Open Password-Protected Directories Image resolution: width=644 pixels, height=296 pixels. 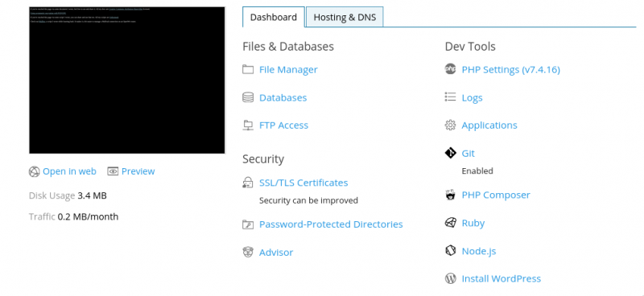point(331,224)
